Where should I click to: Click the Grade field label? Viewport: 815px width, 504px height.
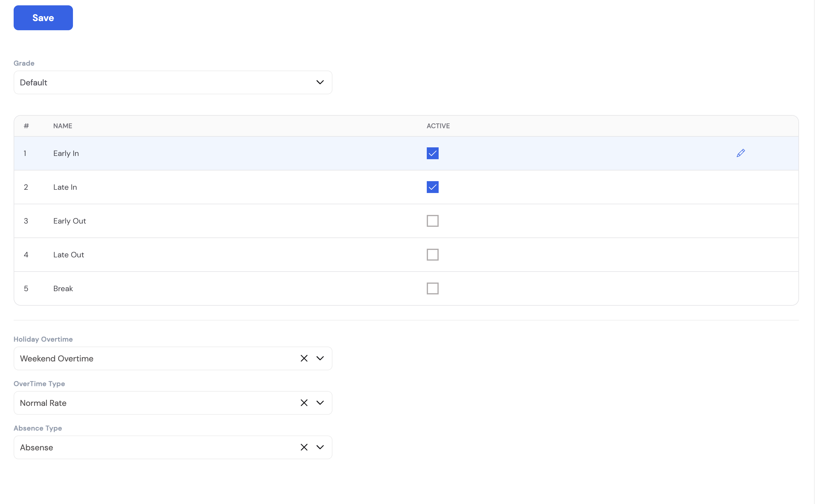[24, 63]
